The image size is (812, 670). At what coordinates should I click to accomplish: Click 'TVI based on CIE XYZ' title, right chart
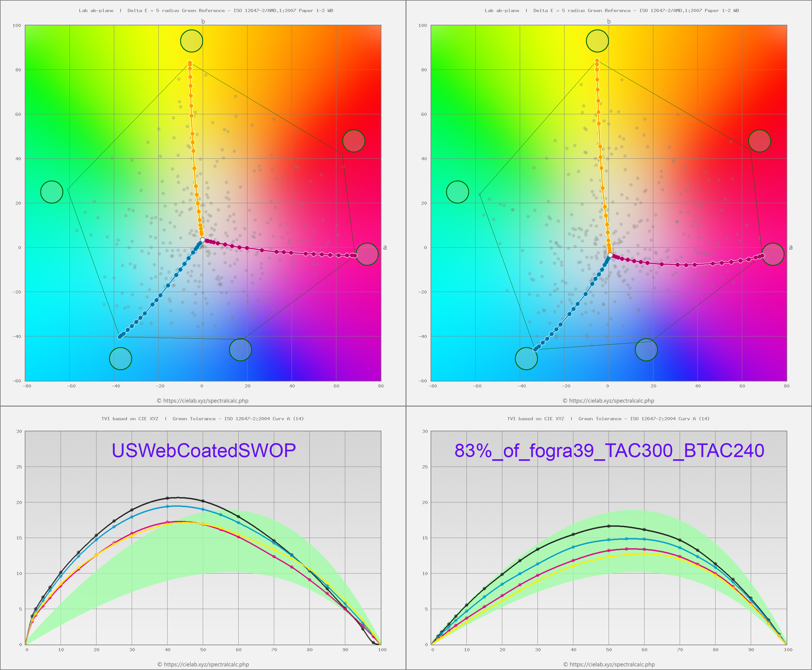click(x=535, y=418)
